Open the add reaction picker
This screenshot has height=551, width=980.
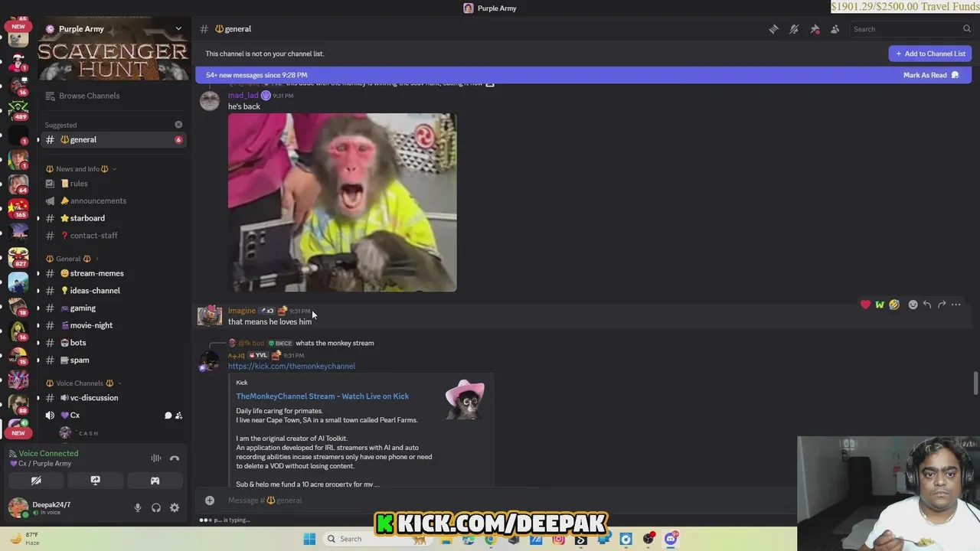(913, 305)
